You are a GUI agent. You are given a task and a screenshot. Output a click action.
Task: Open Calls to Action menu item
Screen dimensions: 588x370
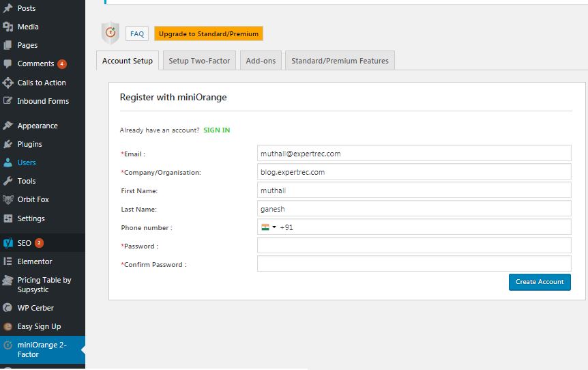coord(42,83)
